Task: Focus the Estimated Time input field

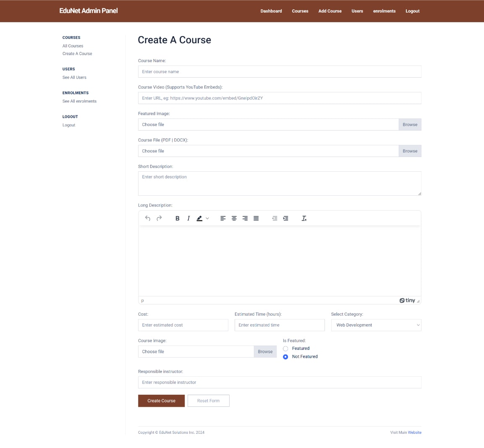Action: 280,325
